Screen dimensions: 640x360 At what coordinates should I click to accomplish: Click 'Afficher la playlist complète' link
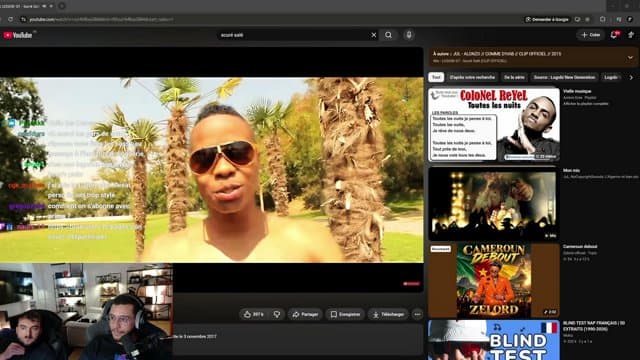click(586, 104)
